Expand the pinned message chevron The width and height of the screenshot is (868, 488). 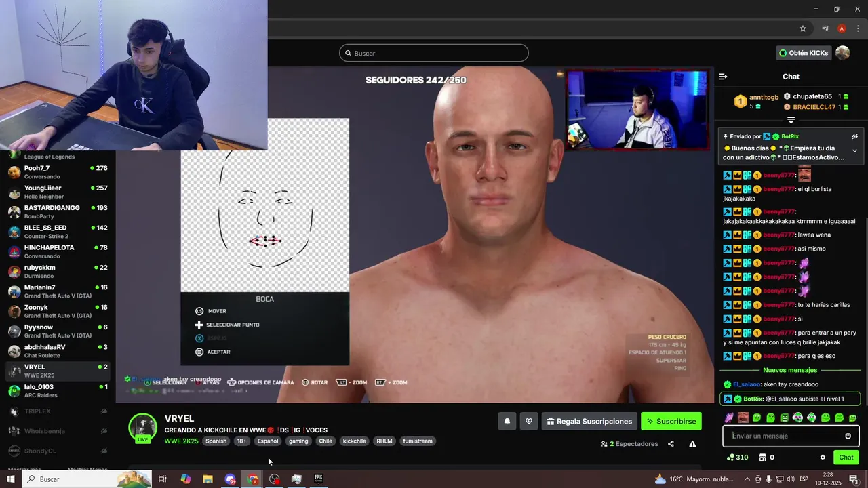[x=855, y=150]
